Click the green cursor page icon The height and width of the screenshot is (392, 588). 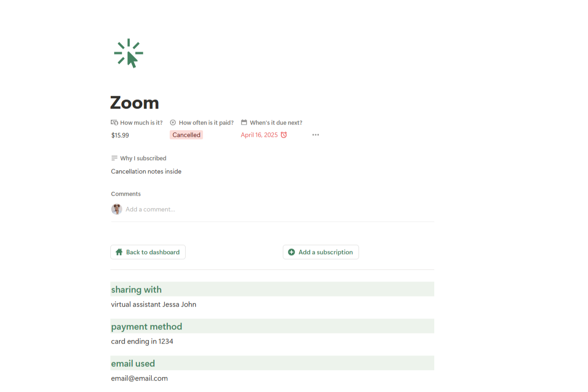(x=128, y=53)
